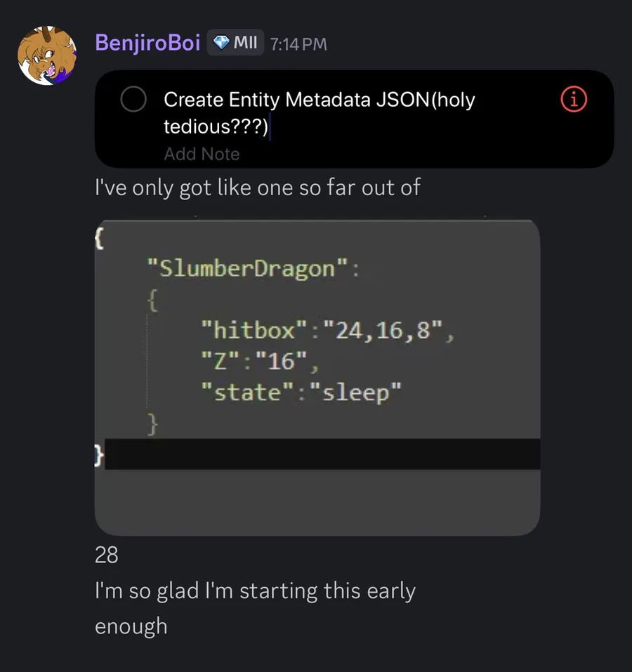Click the opening curly brace atop the code
Viewport: 632px width, 672px height.
click(99, 238)
